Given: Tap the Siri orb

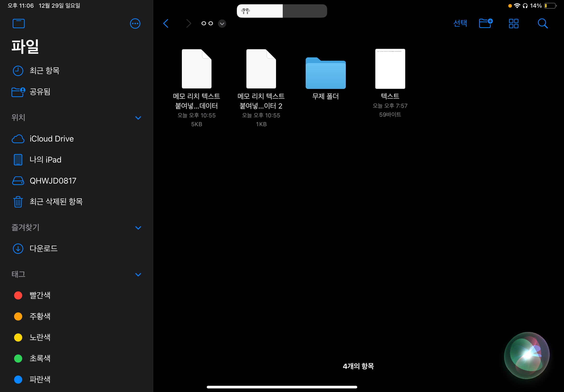Looking at the screenshot, I should [x=526, y=355].
